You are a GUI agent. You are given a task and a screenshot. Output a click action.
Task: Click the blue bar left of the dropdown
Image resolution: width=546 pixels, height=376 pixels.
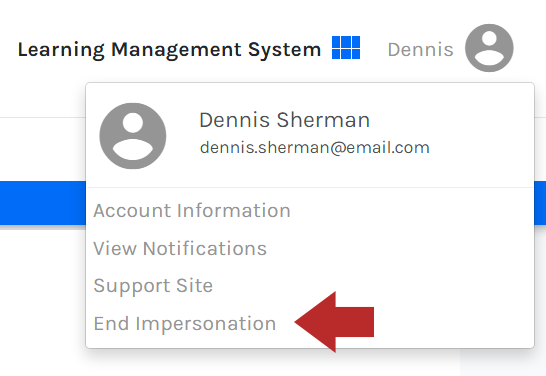pos(43,203)
